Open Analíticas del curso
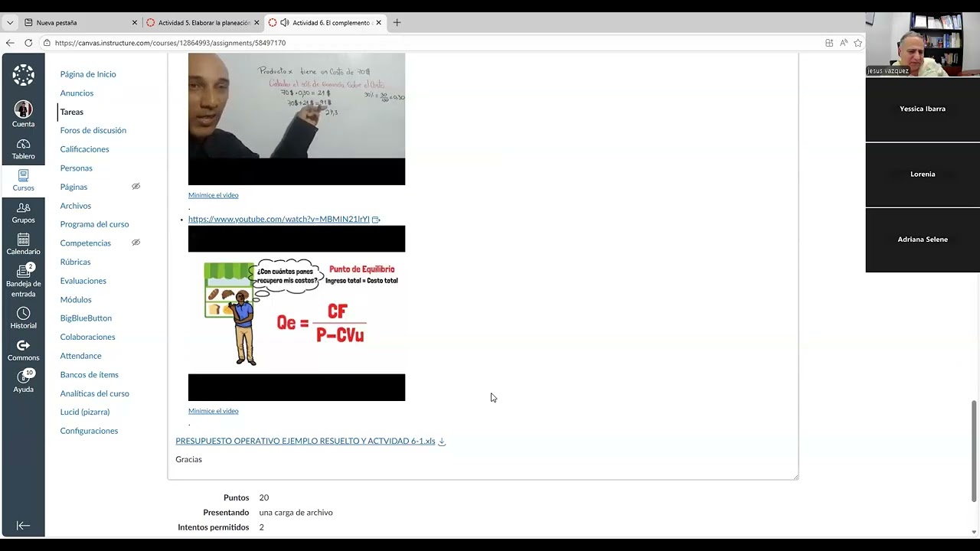The width and height of the screenshot is (980, 551). (x=95, y=393)
